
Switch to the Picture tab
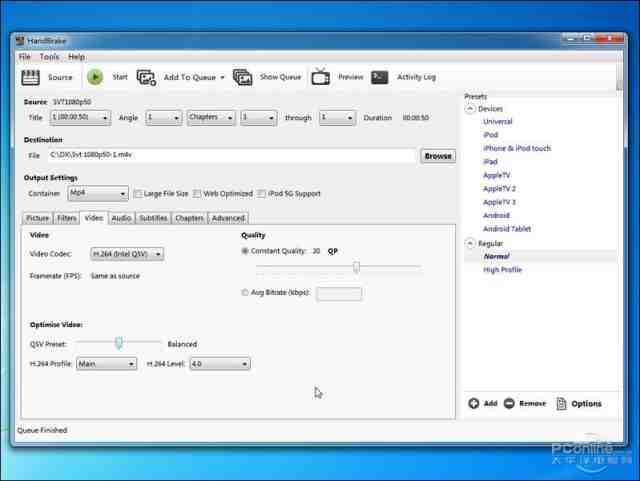pos(38,218)
